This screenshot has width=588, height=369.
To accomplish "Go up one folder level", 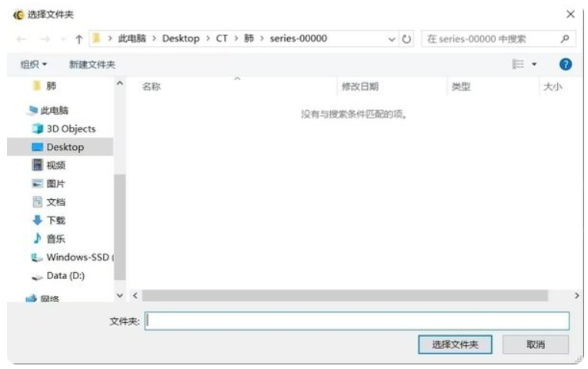I will click(x=79, y=39).
